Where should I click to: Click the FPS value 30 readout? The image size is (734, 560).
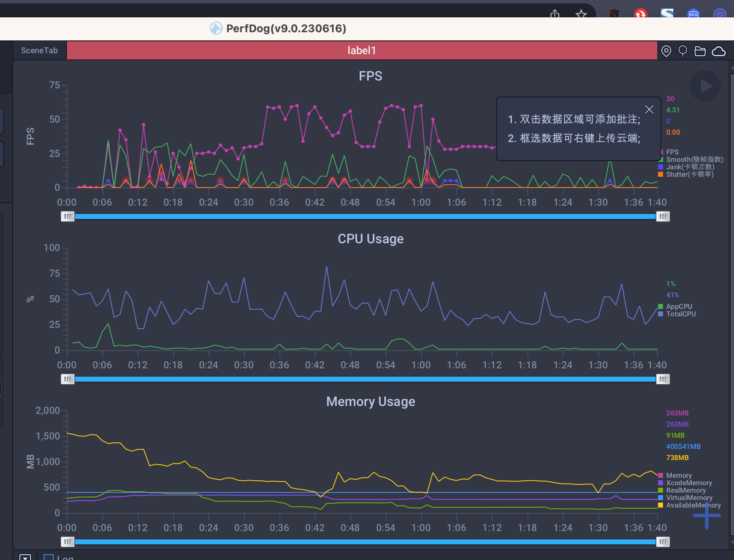670,99
